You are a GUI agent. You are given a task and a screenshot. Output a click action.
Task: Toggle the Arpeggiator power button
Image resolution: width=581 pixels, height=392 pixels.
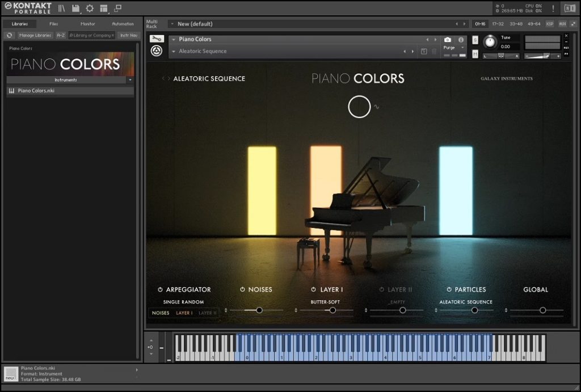click(160, 289)
